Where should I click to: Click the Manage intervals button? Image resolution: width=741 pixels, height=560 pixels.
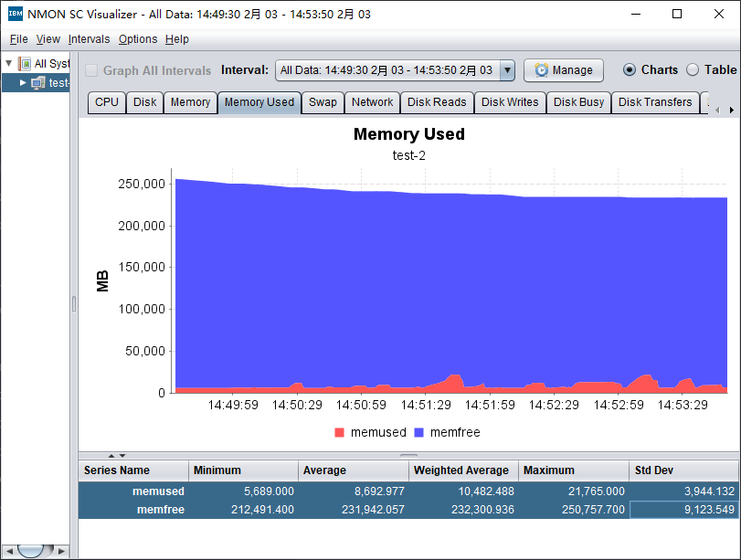(x=564, y=70)
